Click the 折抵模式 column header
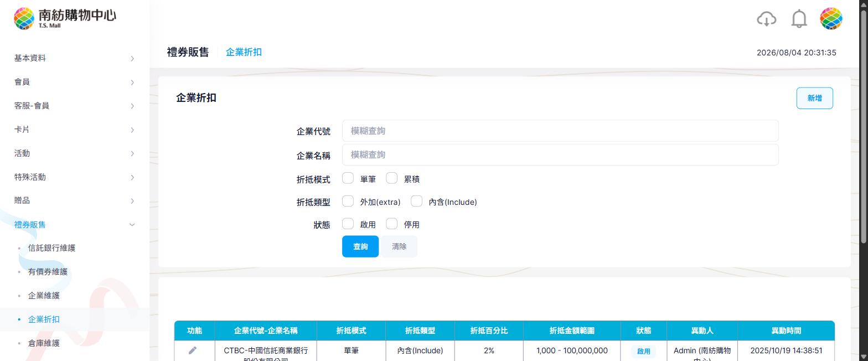The height and width of the screenshot is (361, 868). (x=351, y=331)
